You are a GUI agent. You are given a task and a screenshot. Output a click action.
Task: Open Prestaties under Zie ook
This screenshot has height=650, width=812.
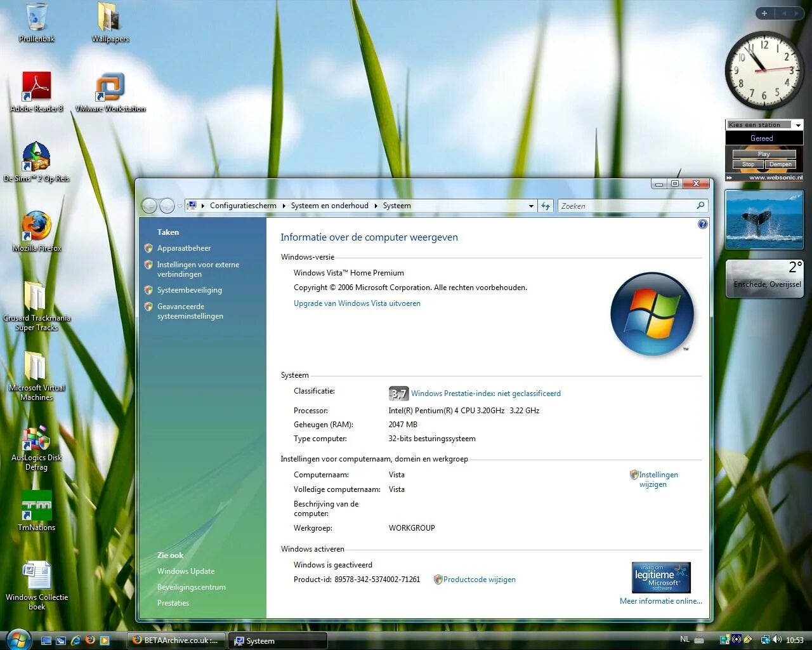[x=173, y=603]
